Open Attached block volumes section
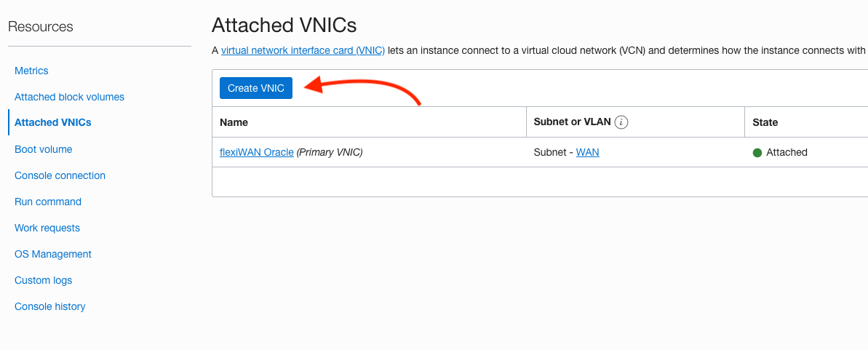 click(x=69, y=97)
